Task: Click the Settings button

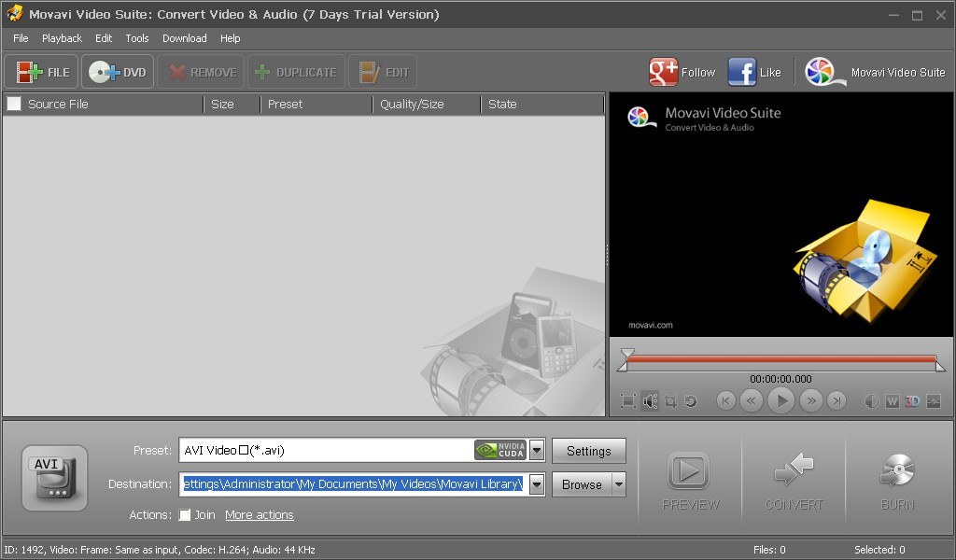Action: click(x=588, y=451)
